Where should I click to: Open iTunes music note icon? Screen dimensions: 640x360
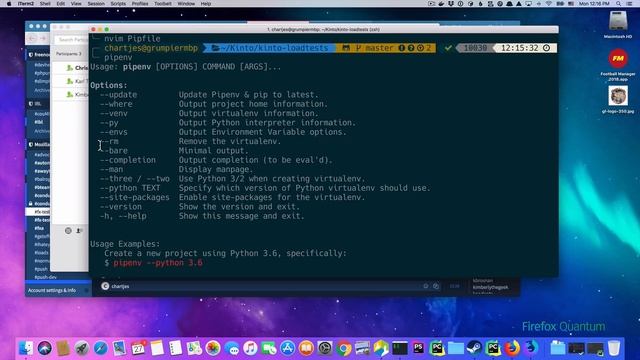[250, 348]
